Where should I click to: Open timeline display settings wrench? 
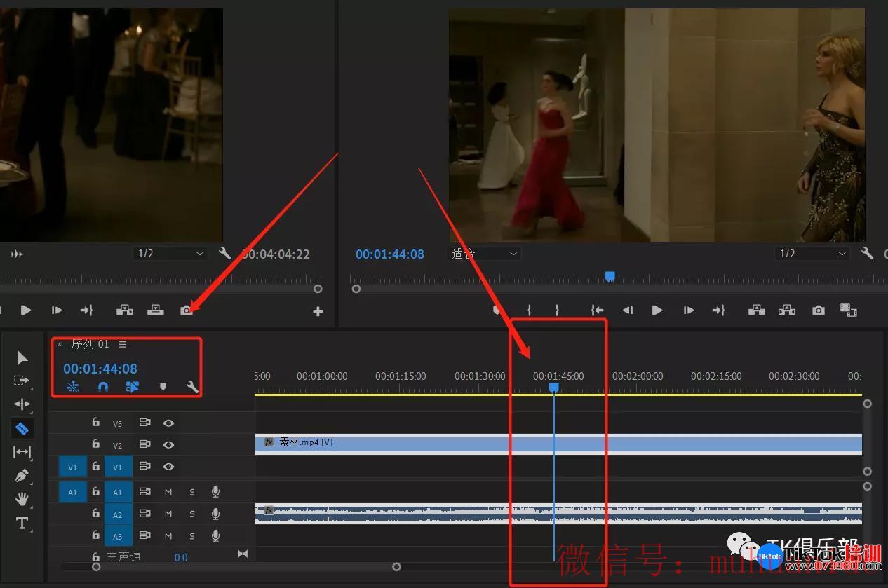coord(192,387)
